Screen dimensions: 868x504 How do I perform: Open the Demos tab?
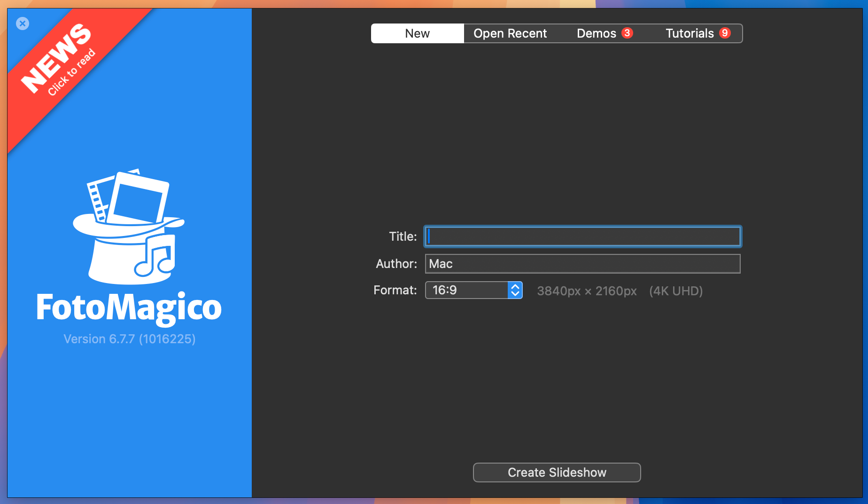(603, 33)
